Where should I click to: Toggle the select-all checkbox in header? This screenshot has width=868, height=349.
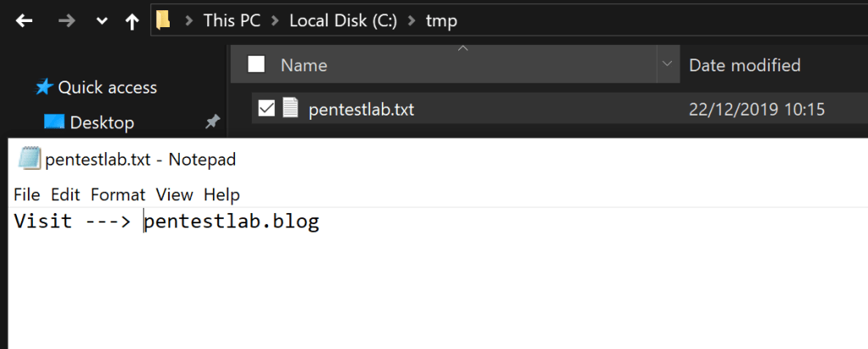[256, 65]
